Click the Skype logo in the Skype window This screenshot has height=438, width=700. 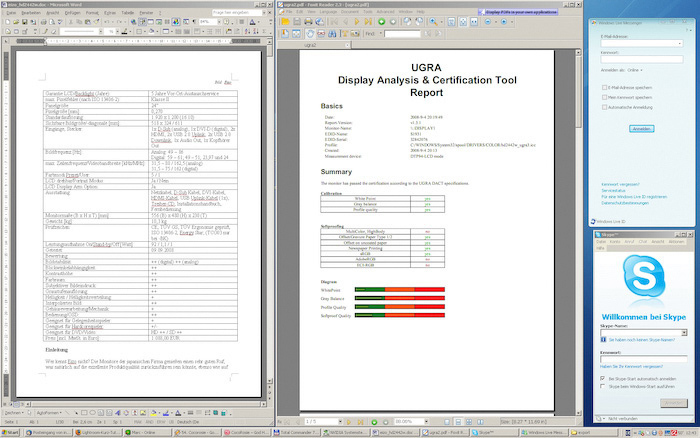(x=643, y=275)
